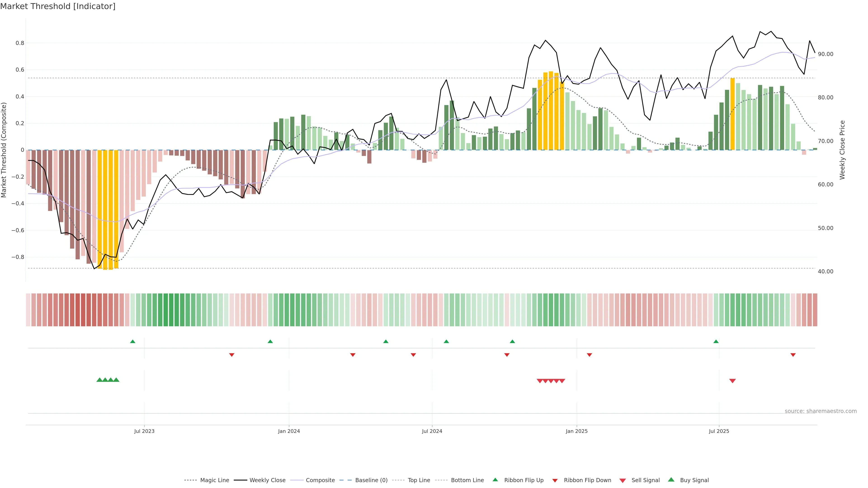The height and width of the screenshot is (488, 868).
Task: Click the Jul 2025 x-axis label
Action: [x=719, y=431]
